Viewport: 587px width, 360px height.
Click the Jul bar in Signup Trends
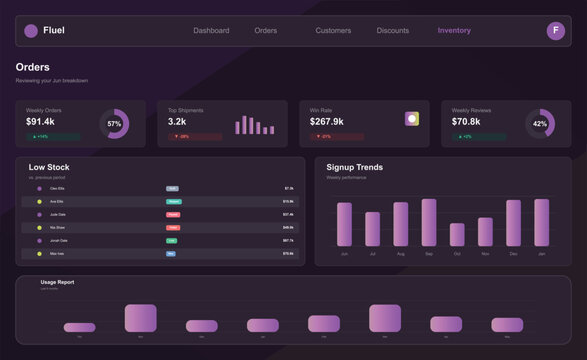[372, 229]
